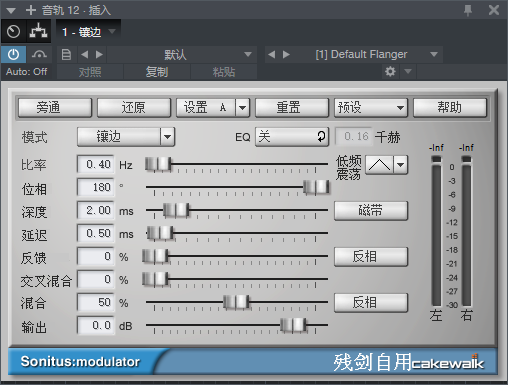Click the 反馈 feedback slider handle
Screen dimensions: 508x385
[x=155, y=256]
